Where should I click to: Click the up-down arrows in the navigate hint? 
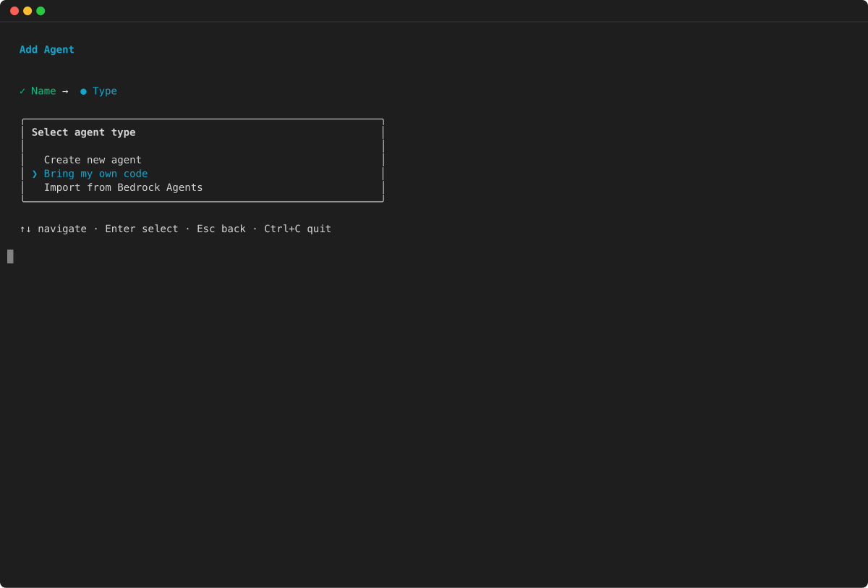[25, 229]
